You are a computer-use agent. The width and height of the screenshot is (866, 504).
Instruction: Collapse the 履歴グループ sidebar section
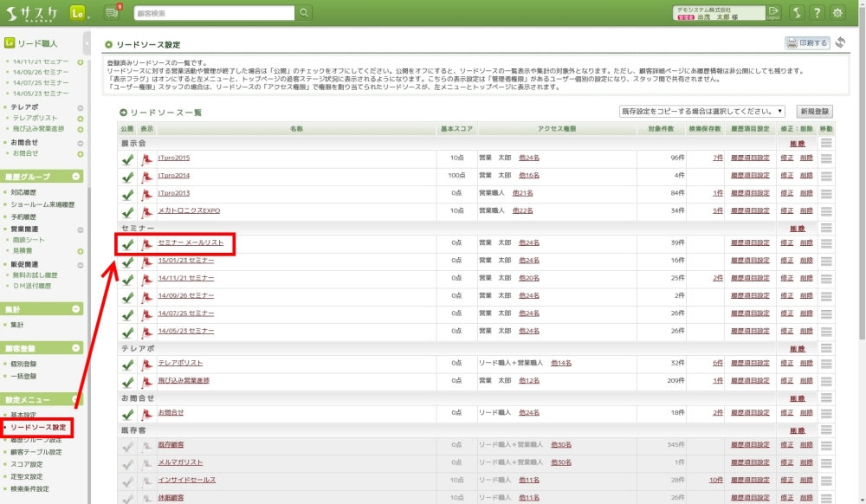77,177
